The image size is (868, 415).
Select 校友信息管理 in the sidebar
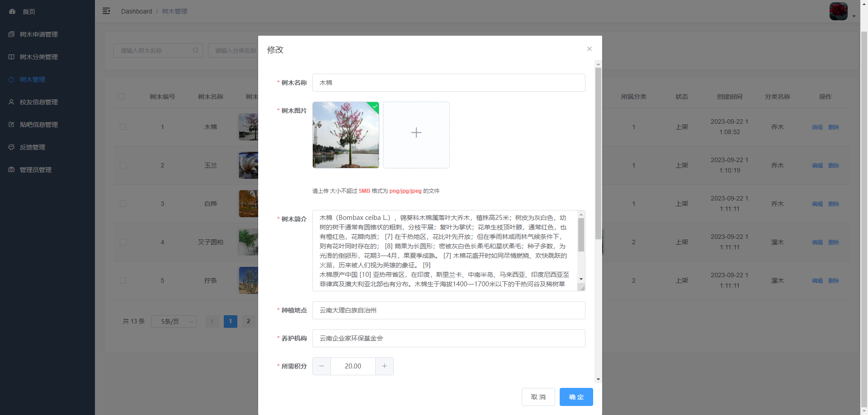(x=38, y=102)
